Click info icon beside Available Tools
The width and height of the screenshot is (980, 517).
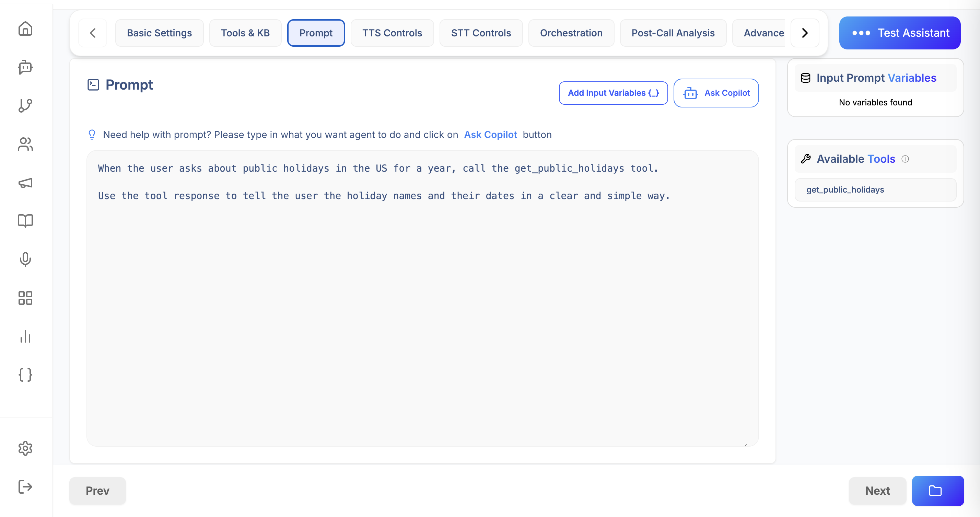click(x=905, y=159)
